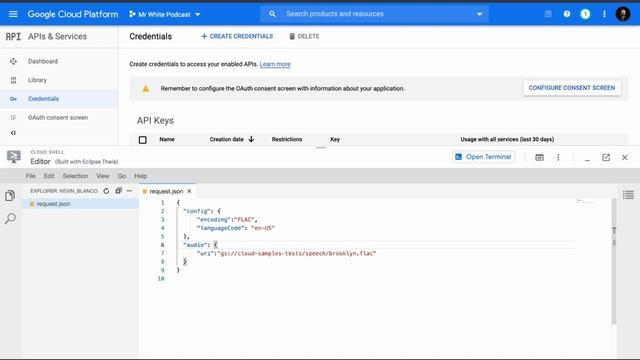Open Cloud Shell in a new window
The height and width of the screenshot is (360, 640).
coord(606,157)
